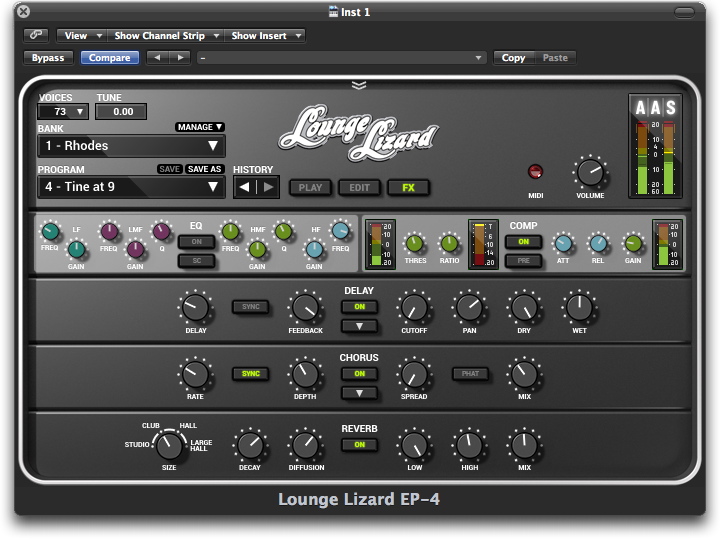Go to previous preset arrow

[158, 57]
